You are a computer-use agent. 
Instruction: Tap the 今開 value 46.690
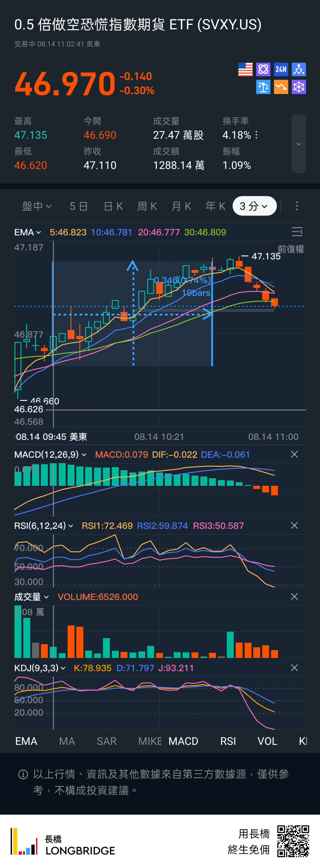click(x=100, y=135)
